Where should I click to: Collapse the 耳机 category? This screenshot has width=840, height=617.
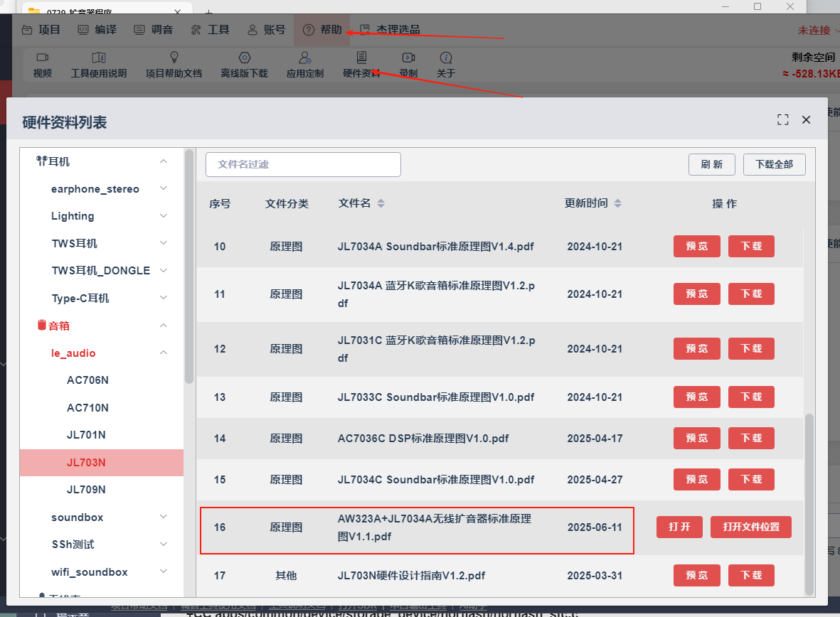pos(164,161)
